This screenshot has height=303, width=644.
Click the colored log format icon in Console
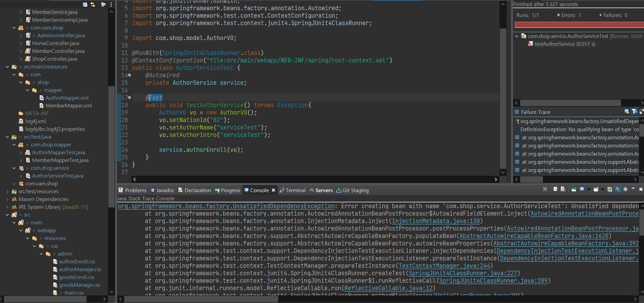pos(610,189)
